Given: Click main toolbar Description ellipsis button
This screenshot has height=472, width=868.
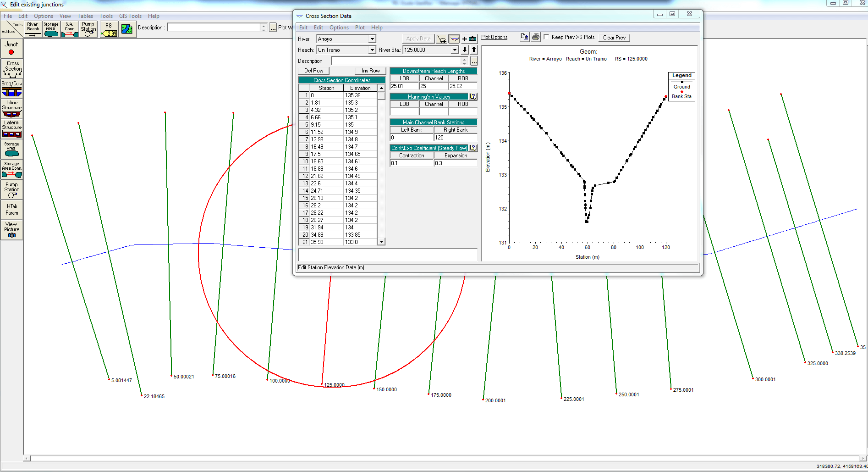Looking at the screenshot, I should point(273,28).
